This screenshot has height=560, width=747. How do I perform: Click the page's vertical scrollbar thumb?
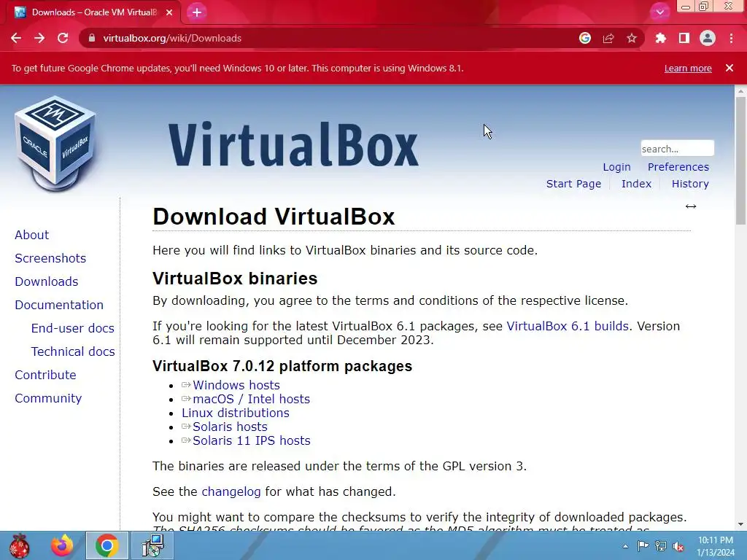tap(740, 160)
